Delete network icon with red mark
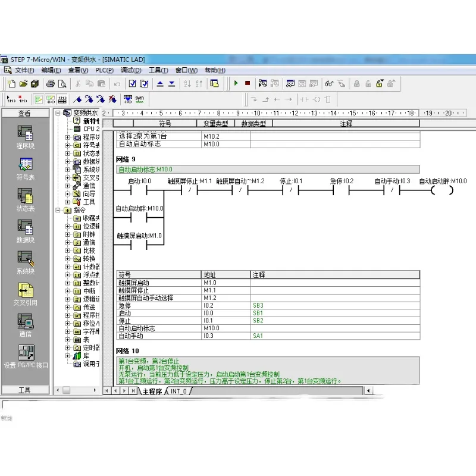This screenshot has height=476, width=476. click(x=23, y=99)
